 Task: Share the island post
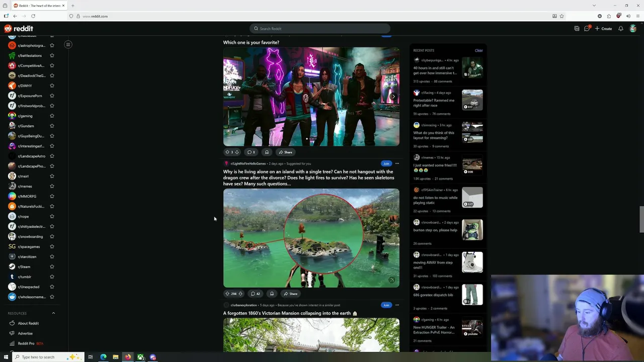[290, 294]
